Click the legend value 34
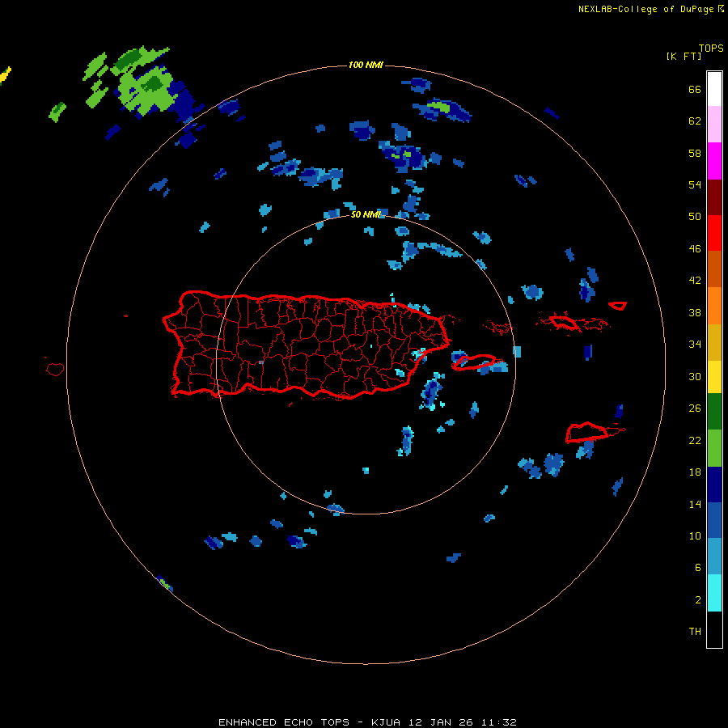This screenshot has height=728, width=728. click(x=695, y=345)
